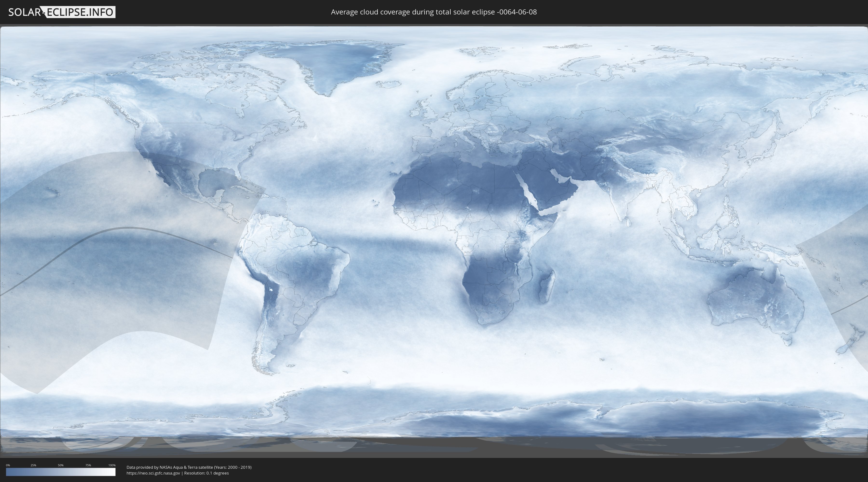Click the 0% legend label

[8, 465]
